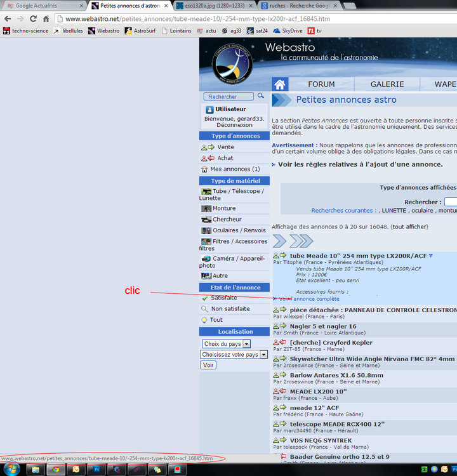457x476 pixels.
Task: Click tout afficher link
Action: click(409, 227)
